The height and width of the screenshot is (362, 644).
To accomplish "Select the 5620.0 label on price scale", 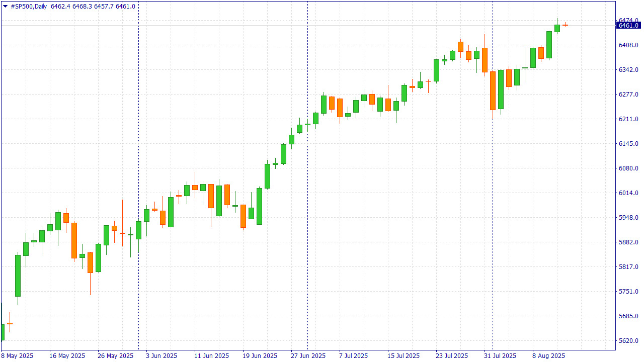I will tap(628, 341).
